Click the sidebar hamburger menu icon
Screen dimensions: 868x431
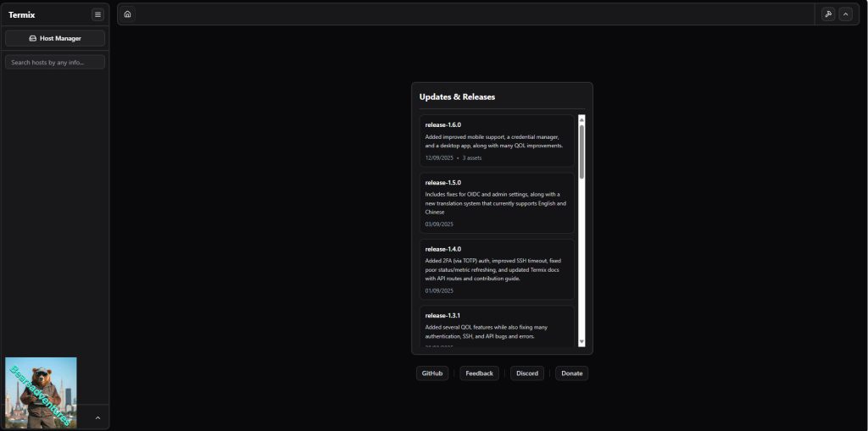[x=97, y=14]
